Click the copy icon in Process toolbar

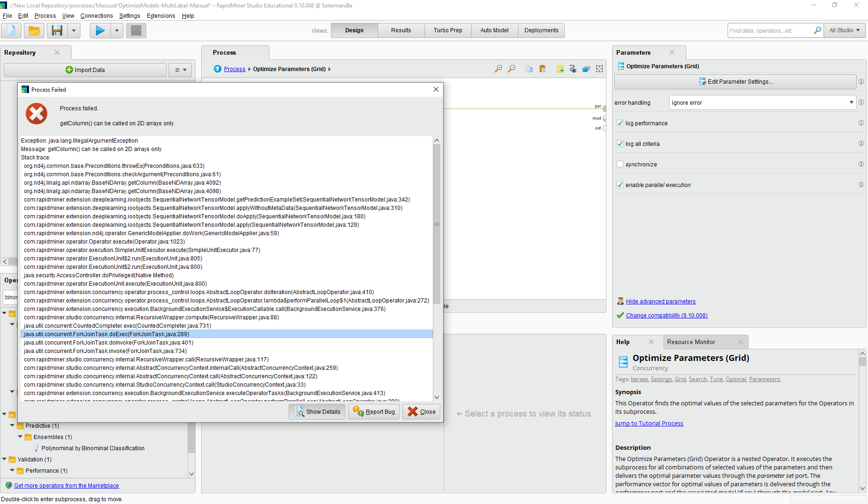click(529, 69)
